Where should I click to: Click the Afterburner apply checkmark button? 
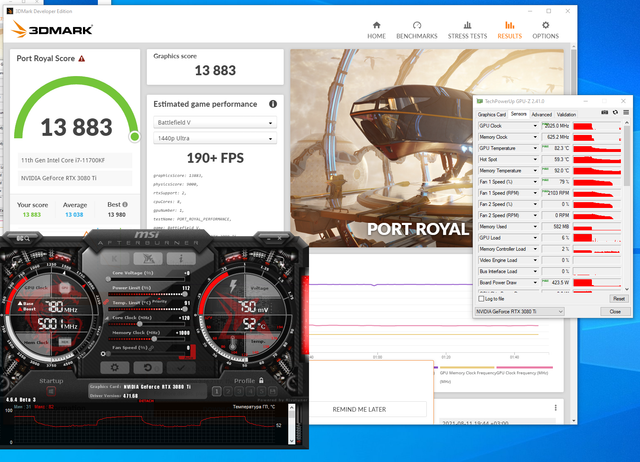click(181, 367)
